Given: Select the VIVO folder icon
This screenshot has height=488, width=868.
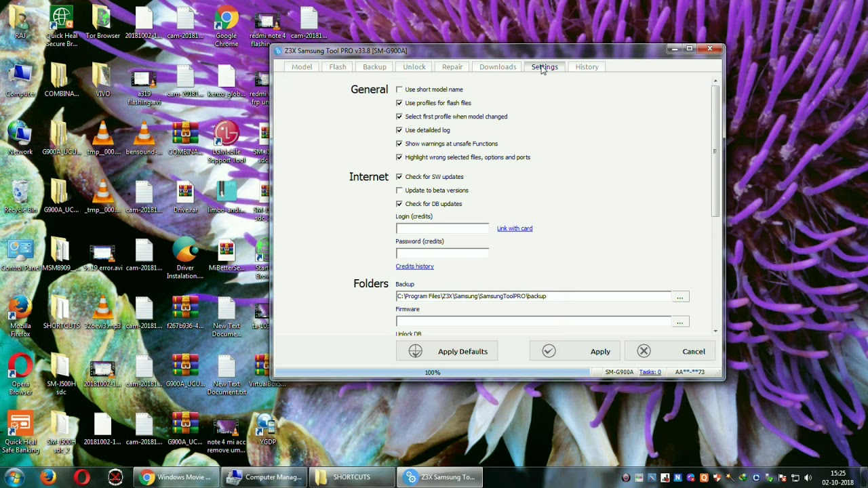Looking at the screenshot, I should click(x=102, y=81).
